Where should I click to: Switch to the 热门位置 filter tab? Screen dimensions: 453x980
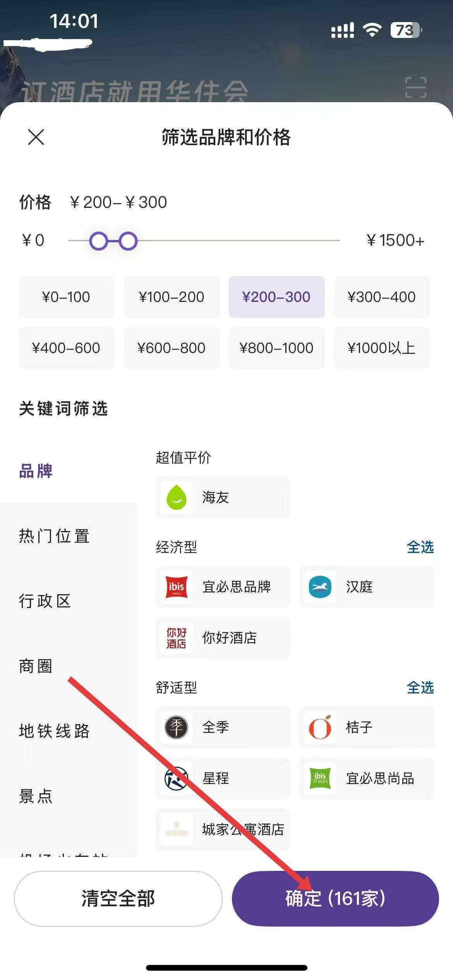pos(54,536)
